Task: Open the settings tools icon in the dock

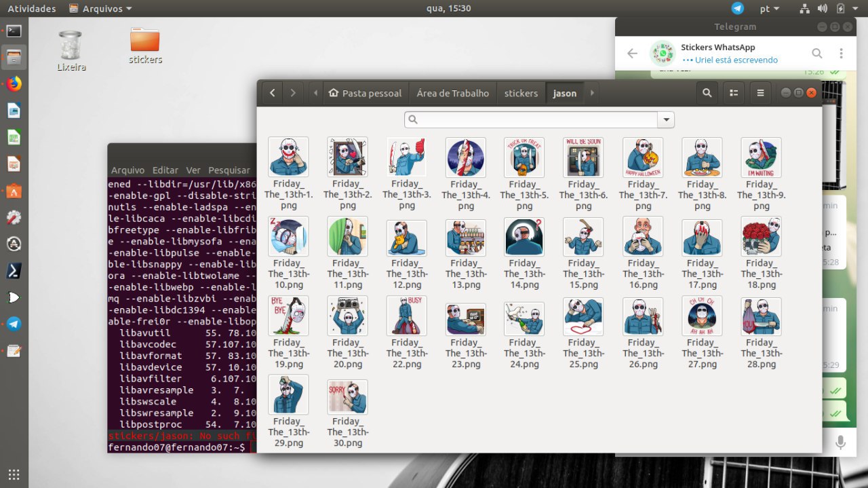Action: click(14, 218)
